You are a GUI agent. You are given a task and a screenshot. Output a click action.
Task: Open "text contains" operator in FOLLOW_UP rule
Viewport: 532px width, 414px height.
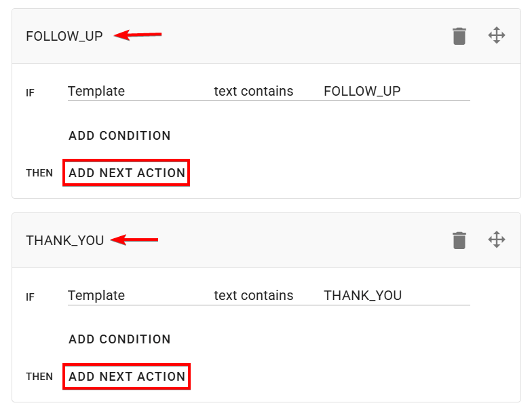tap(254, 91)
